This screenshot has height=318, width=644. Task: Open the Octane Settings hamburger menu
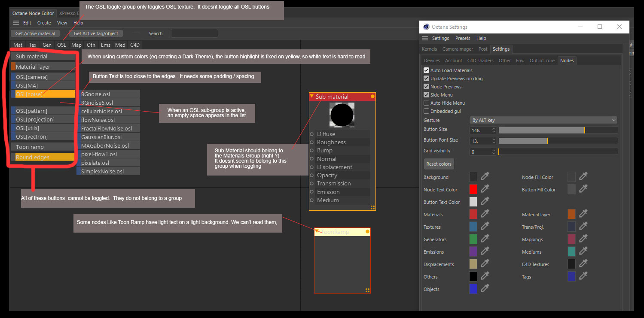tap(425, 38)
